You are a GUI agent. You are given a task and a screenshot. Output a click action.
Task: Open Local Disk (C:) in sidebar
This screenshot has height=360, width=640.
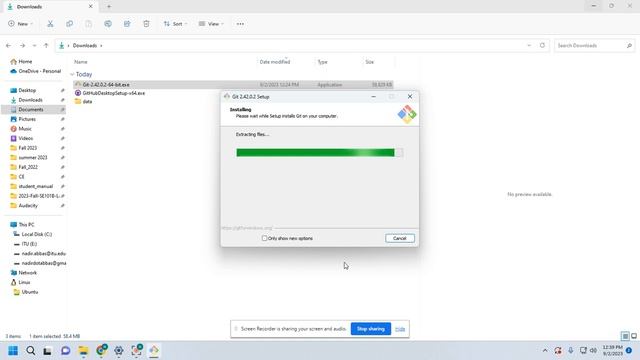point(37,234)
